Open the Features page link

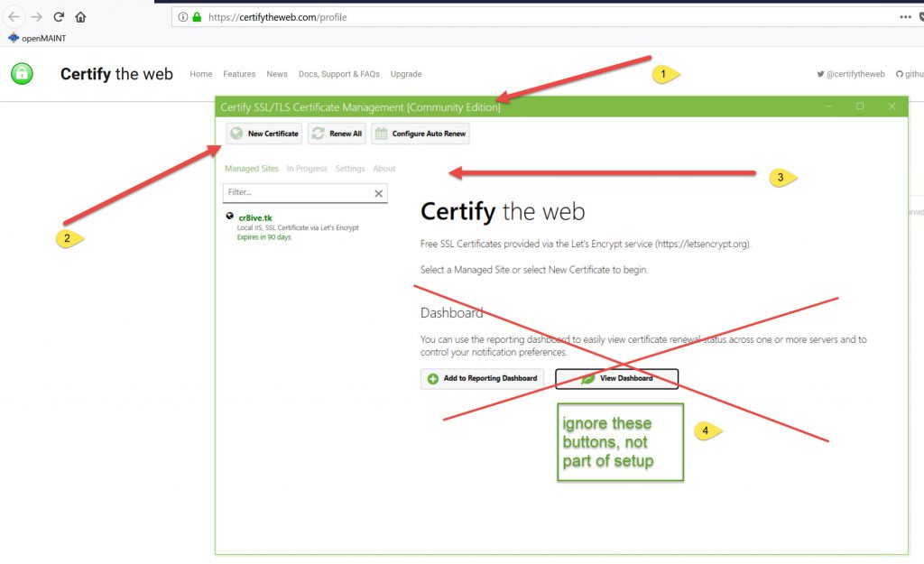[239, 74]
